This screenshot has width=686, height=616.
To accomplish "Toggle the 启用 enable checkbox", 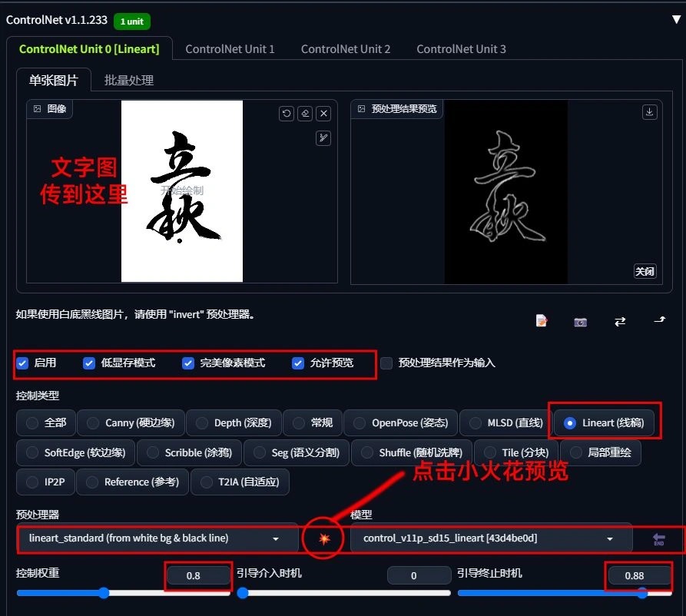I will tap(22, 363).
